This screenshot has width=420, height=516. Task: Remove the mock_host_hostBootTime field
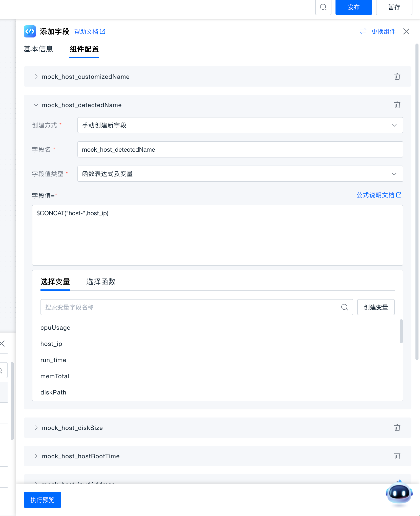point(397,456)
